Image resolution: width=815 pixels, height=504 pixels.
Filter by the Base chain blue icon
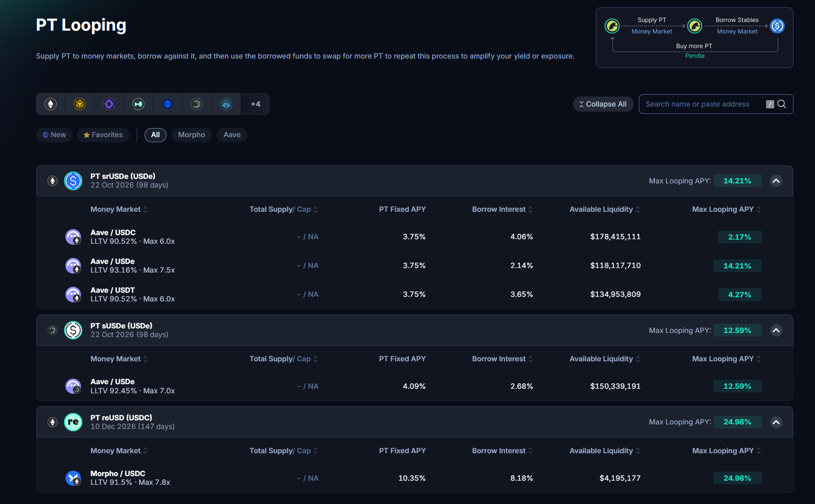(168, 104)
